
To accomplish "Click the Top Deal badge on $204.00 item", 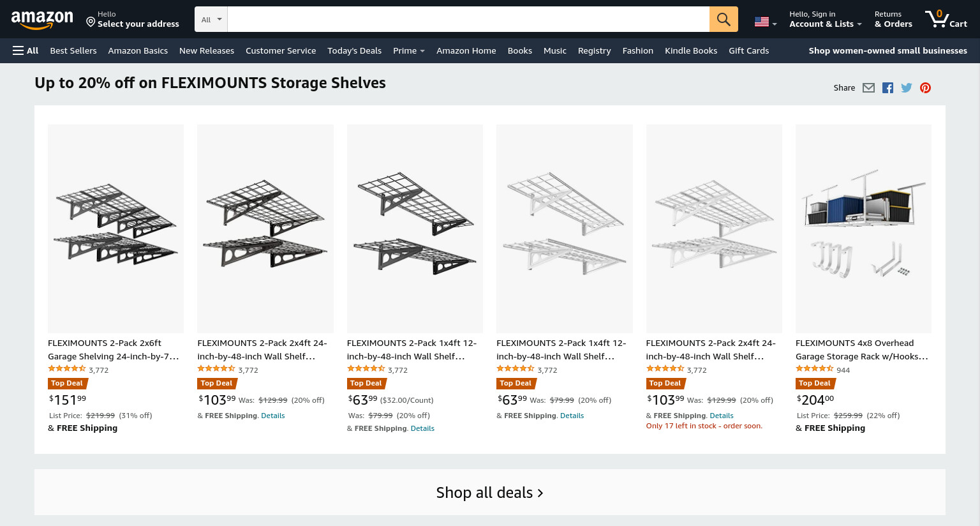I will click(x=815, y=384).
